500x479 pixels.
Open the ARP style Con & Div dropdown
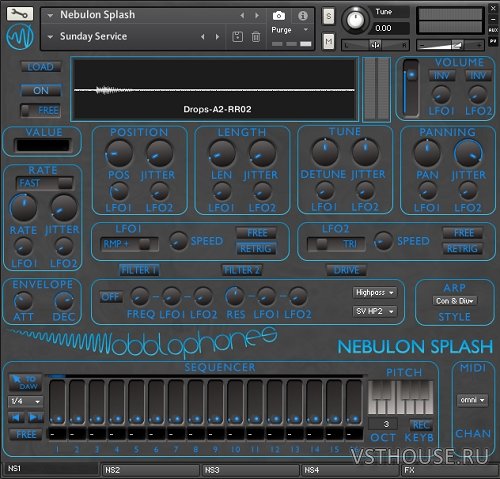click(455, 301)
